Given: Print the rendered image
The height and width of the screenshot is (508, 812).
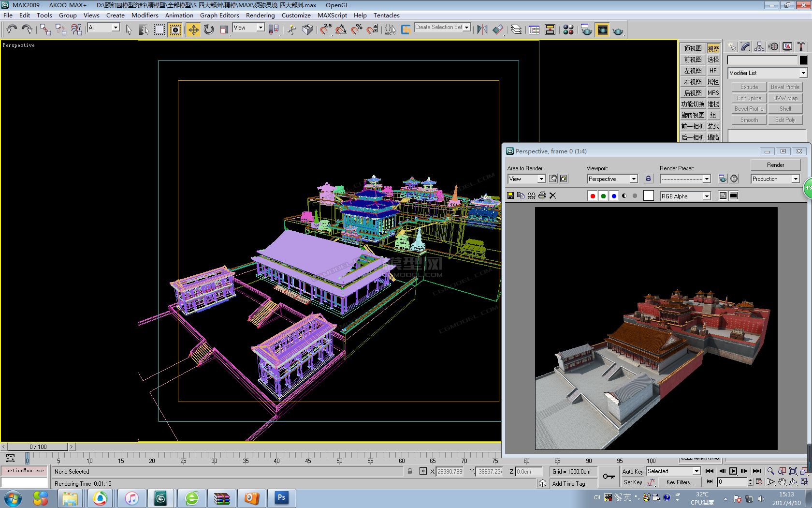Looking at the screenshot, I should pyautogui.click(x=542, y=195).
